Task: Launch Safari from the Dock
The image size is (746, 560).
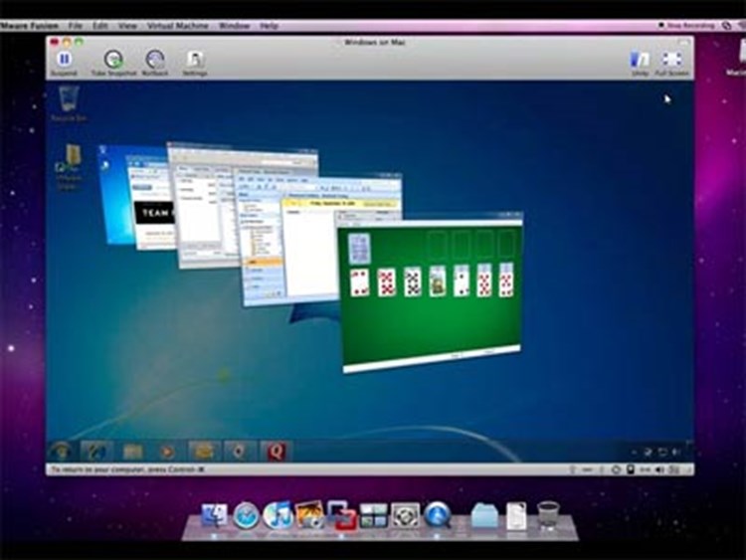Action: pos(246,516)
